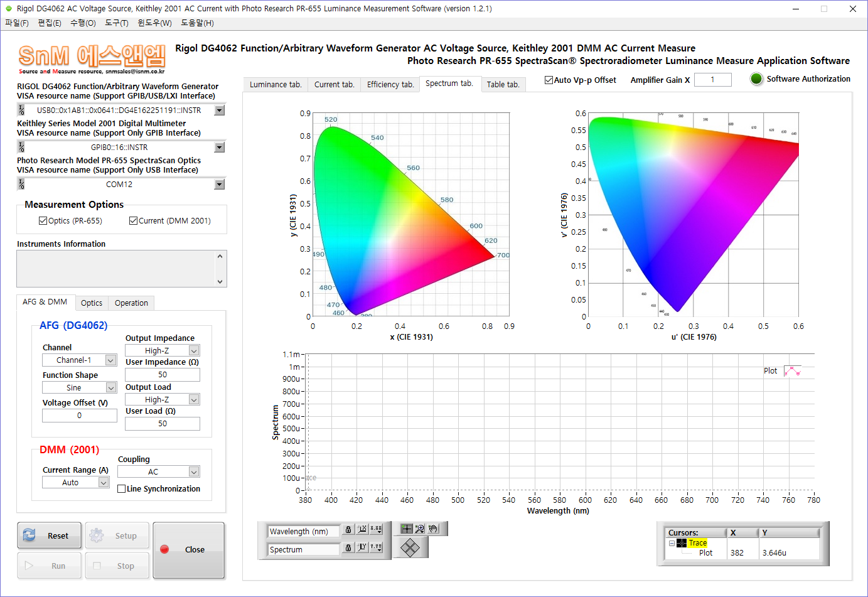Click the Trace cursor crosshair icon
The width and height of the screenshot is (868, 597).
click(682, 543)
